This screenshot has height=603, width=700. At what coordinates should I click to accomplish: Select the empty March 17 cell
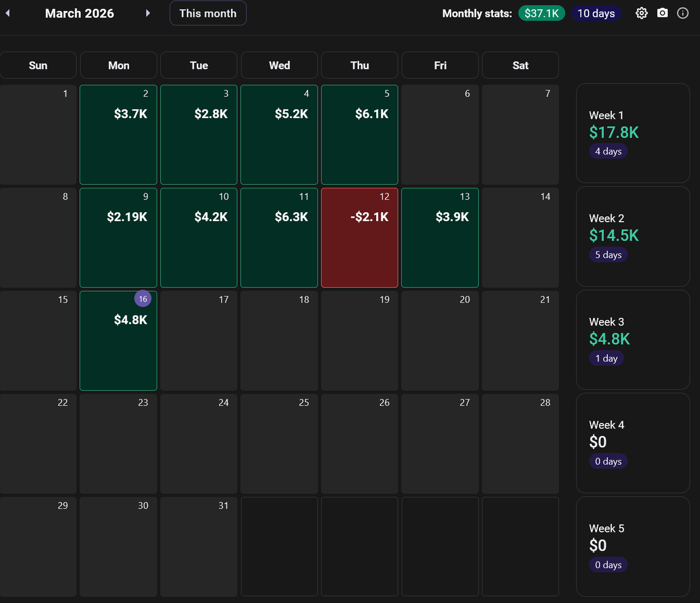[x=199, y=341]
